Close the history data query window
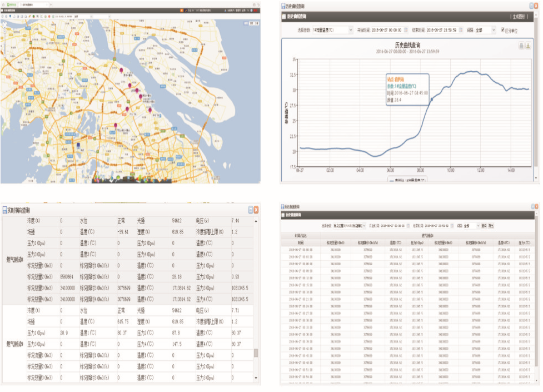543x392 pixels. [537, 207]
